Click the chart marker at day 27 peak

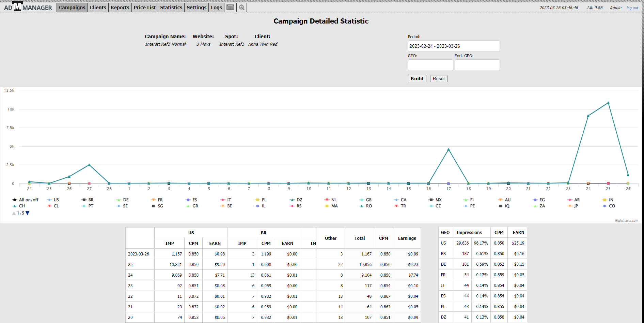coord(89,165)
